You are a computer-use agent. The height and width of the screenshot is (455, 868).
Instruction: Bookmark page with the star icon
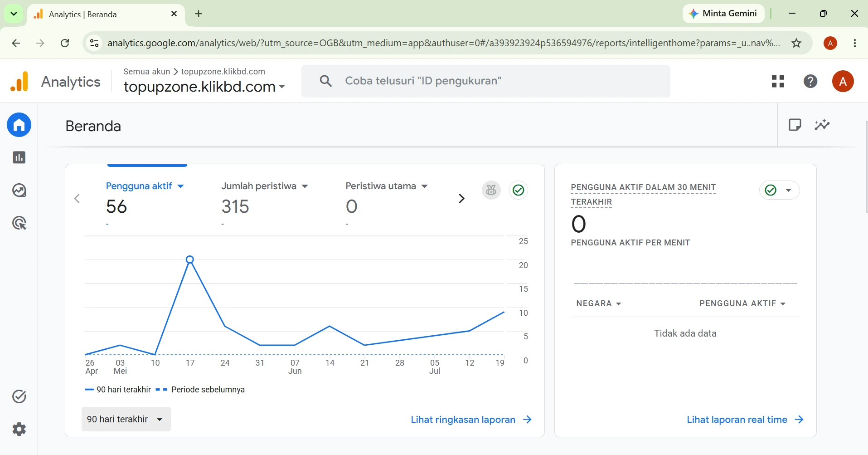point(796,43)
